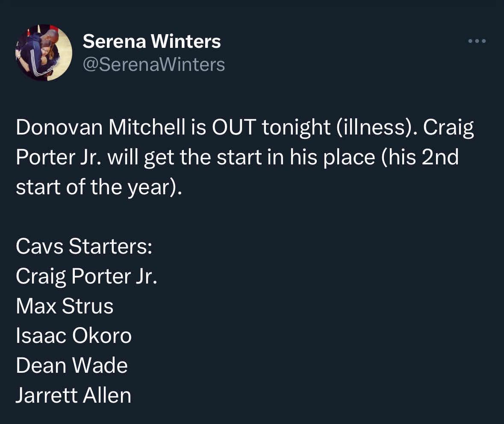This screenshot has height=424, width=504.
Task: Select Max Strus in the starters list
Action: click(65, 306)
